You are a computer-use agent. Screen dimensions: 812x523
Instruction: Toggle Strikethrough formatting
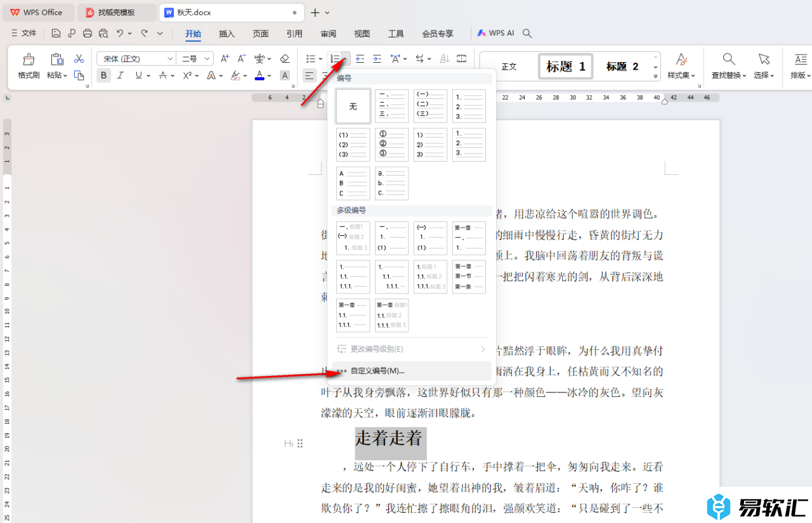pos(163,75)
